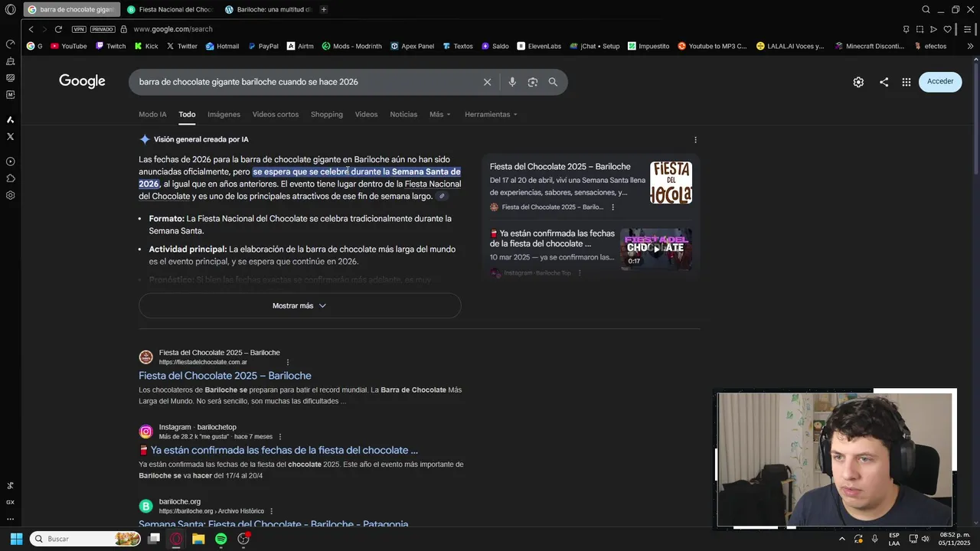This screenshot has width=980, height=551.
Task: Add page to bookmarks heart icon
Action: 947,29
